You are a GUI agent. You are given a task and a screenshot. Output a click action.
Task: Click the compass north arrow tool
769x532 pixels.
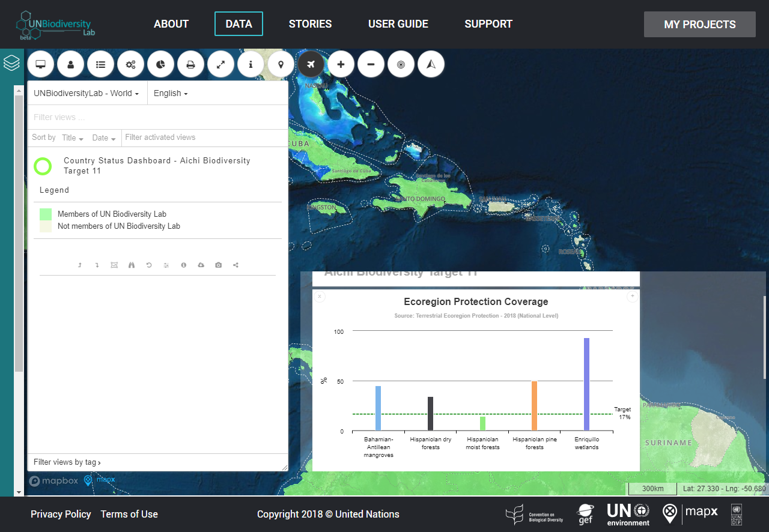tap(431, 64)
